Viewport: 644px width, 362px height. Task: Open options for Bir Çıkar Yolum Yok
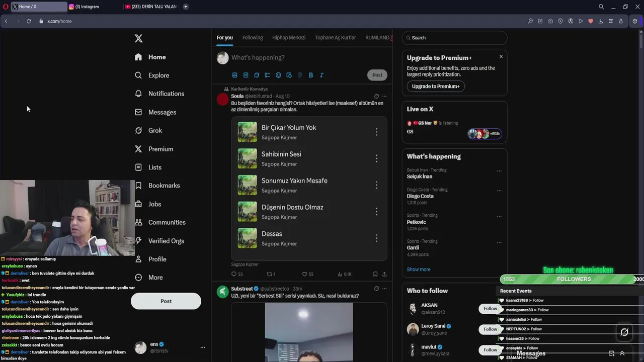point(376,132)
